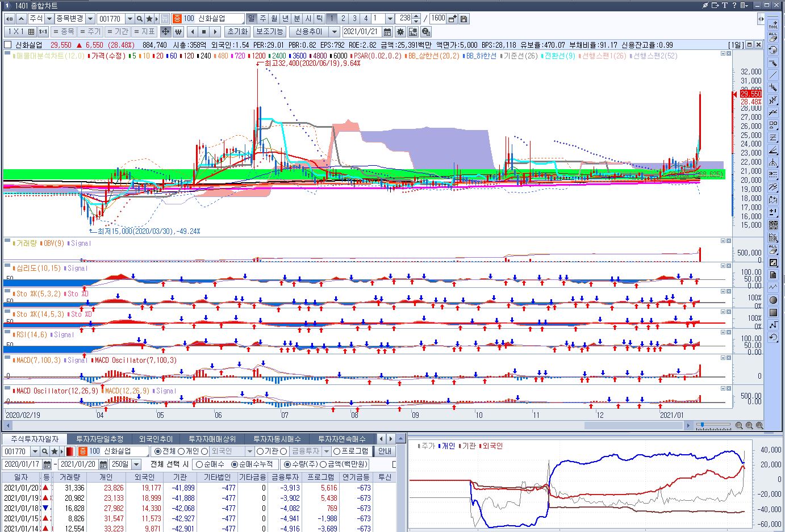Image resolution: width=785 pixels, height=532 pixels.
Task: Switch to the 투자자매매상위 tab
Action: 212,439
